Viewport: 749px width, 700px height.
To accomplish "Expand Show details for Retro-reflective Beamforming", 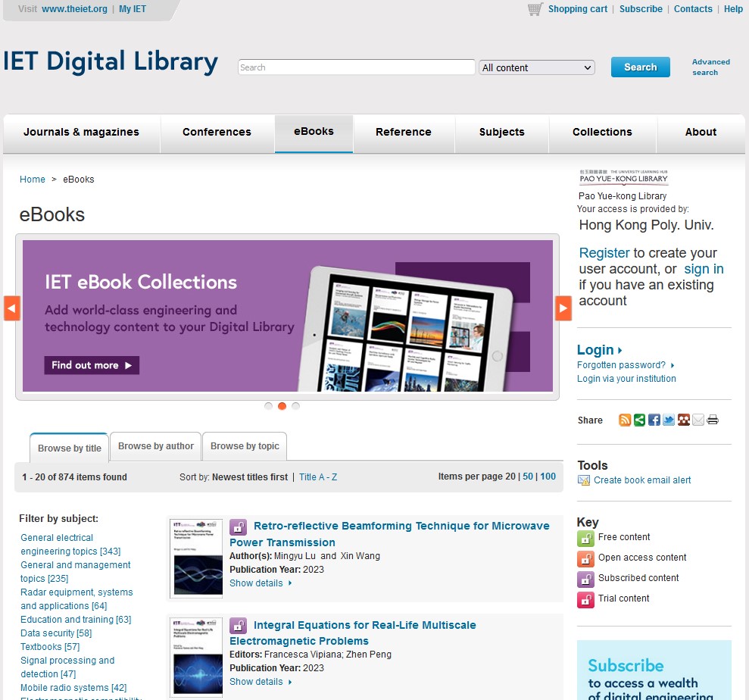I will (x=261, y=583).
